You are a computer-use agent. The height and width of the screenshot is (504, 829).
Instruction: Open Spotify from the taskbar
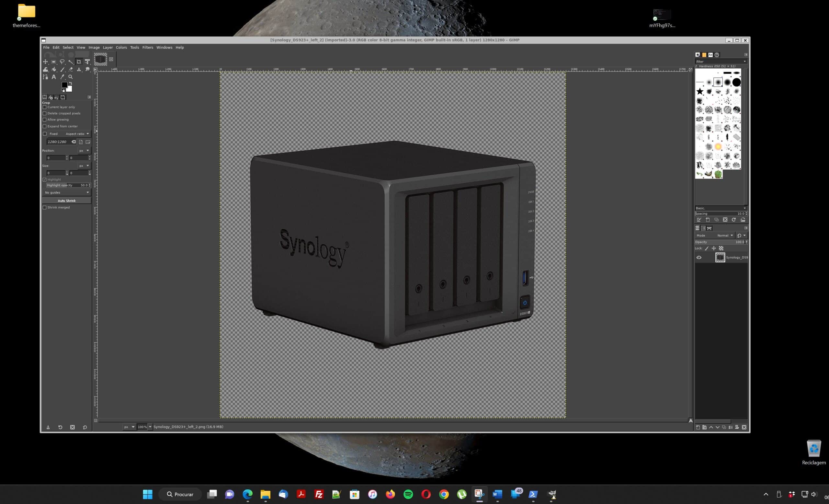pos(408,494)
